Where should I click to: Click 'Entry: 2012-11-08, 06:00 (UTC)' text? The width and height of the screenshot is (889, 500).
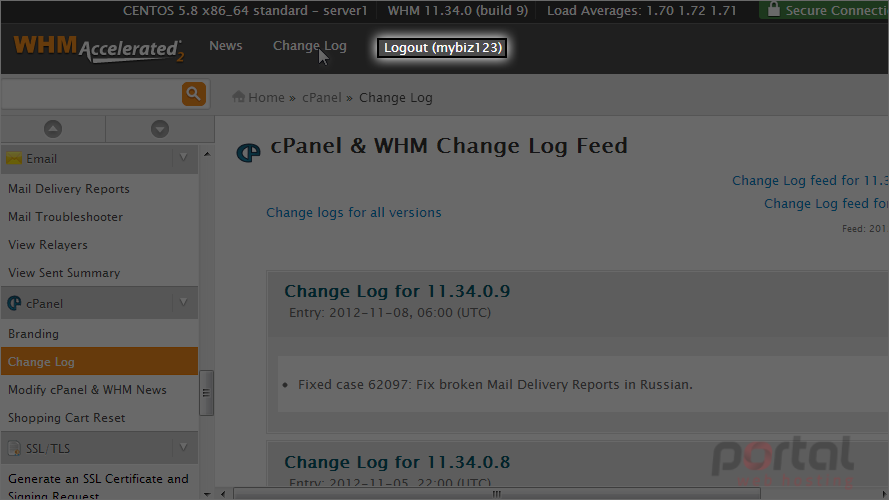[x=390, y=313]
